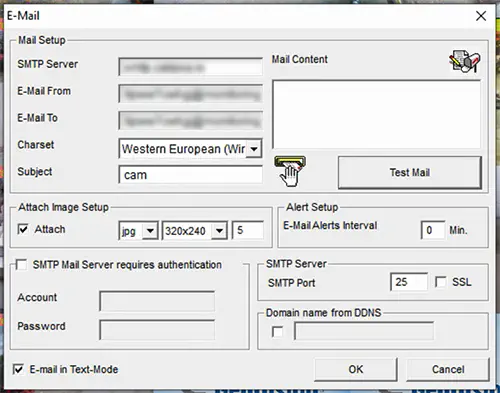500x393 pixels.
Task: Click the Subject field containing cam
Action: pyautogui.click(x=190, y=175)
